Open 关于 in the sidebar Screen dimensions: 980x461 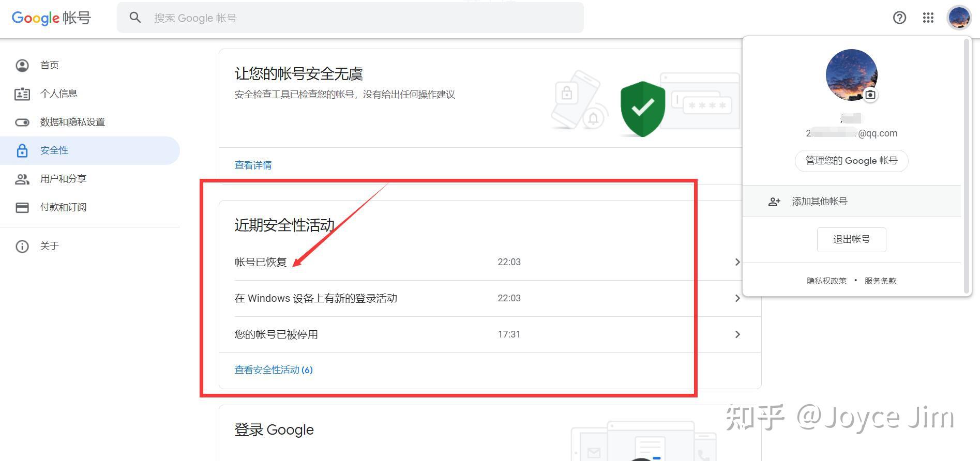pyautogui.click(x=90, y=246)
